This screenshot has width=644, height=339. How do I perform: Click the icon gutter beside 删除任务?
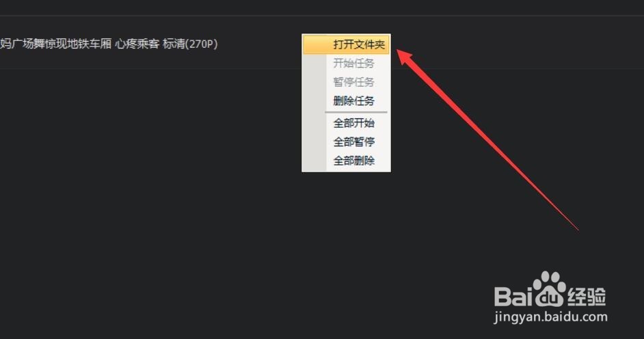pos(314,101)
